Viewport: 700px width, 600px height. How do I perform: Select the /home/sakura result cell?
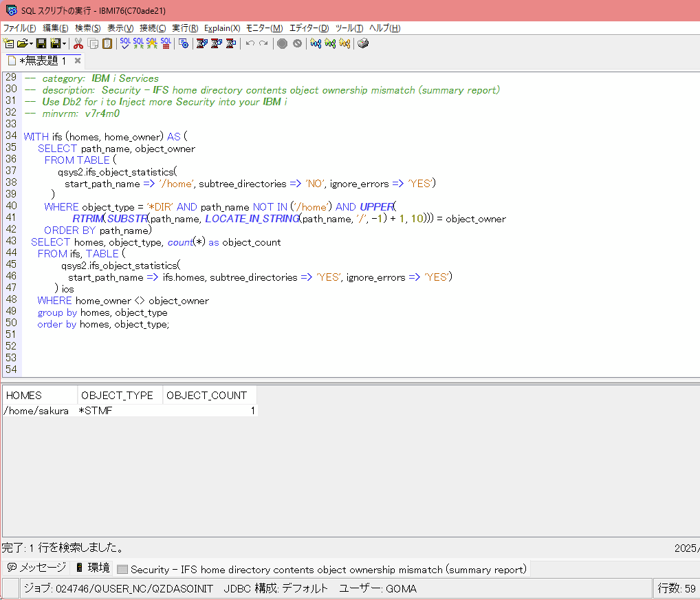pos(40,411)
